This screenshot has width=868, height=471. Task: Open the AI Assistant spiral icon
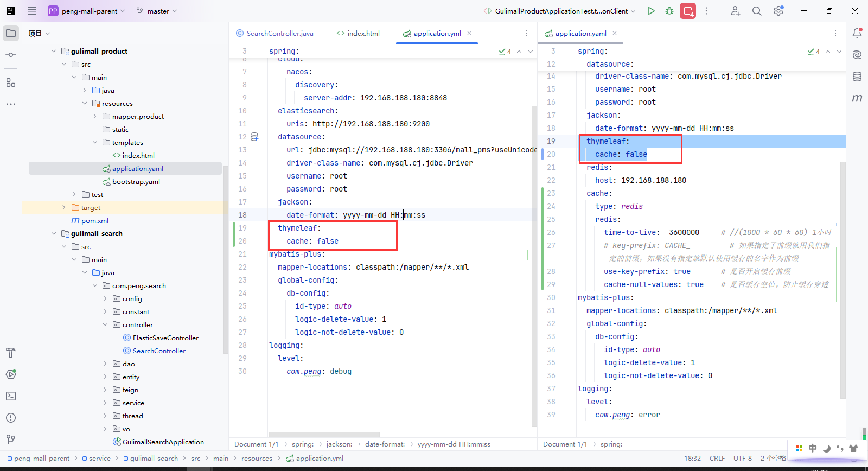point(857,55)
